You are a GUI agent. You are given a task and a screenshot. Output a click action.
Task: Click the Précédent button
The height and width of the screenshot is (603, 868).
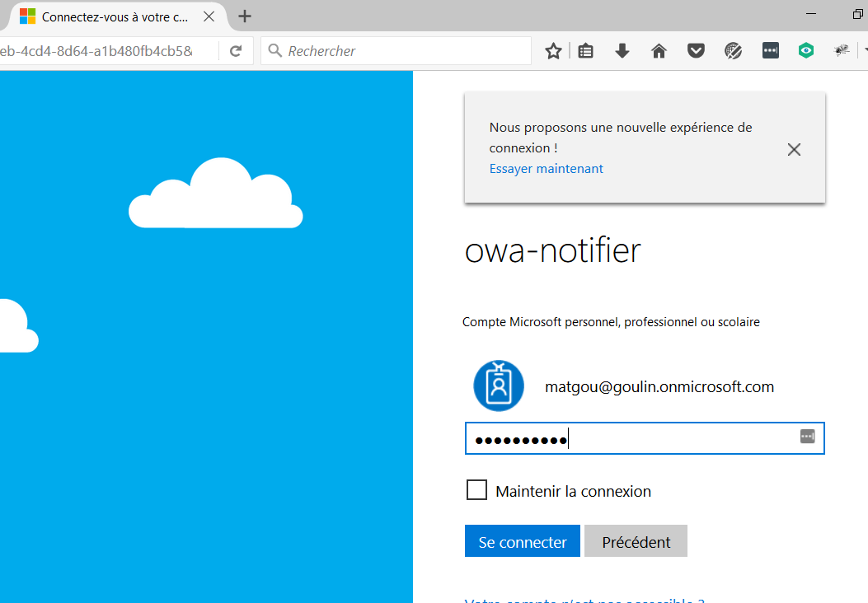636,541
